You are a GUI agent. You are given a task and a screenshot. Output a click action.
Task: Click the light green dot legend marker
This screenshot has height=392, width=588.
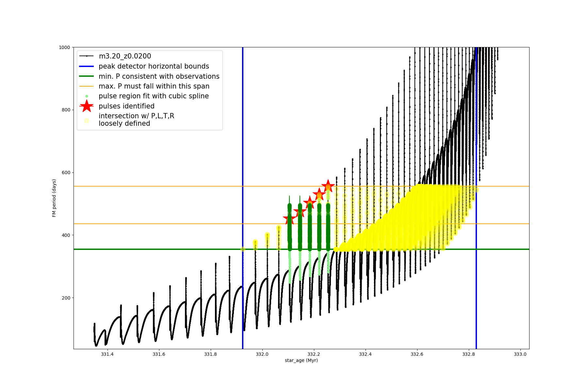click(x=87, y=96)
